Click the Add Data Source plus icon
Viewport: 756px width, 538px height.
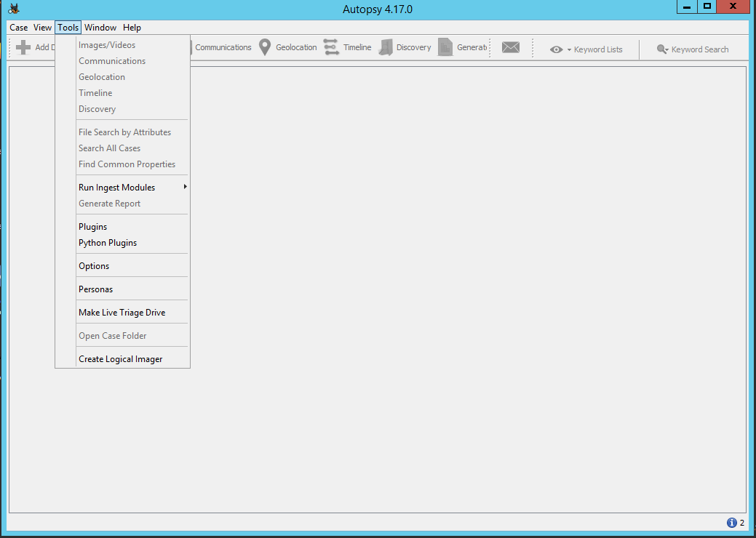point(23,48)
